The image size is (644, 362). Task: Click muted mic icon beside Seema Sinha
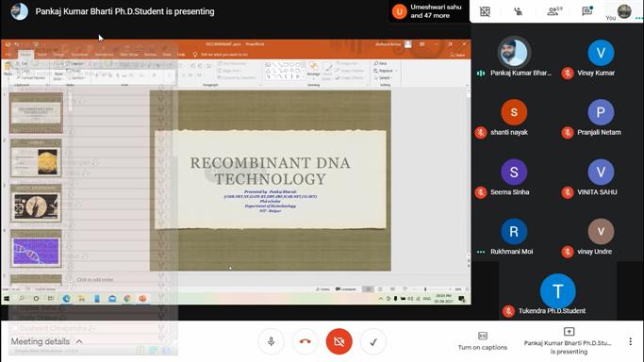pos(481,192)
